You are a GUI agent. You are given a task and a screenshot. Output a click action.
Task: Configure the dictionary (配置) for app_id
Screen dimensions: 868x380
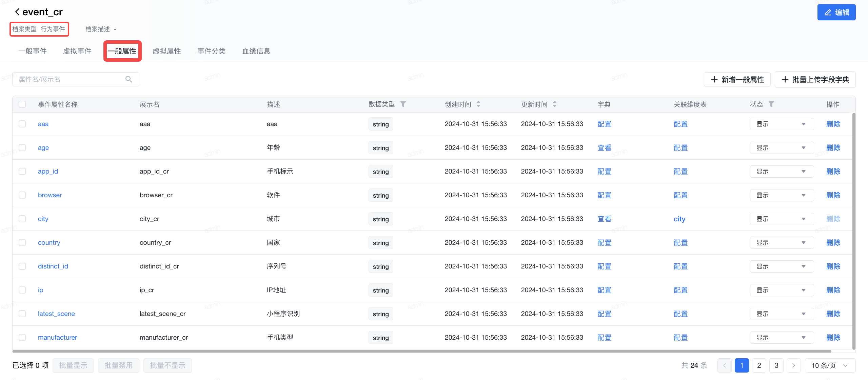(x=604, y=172)
